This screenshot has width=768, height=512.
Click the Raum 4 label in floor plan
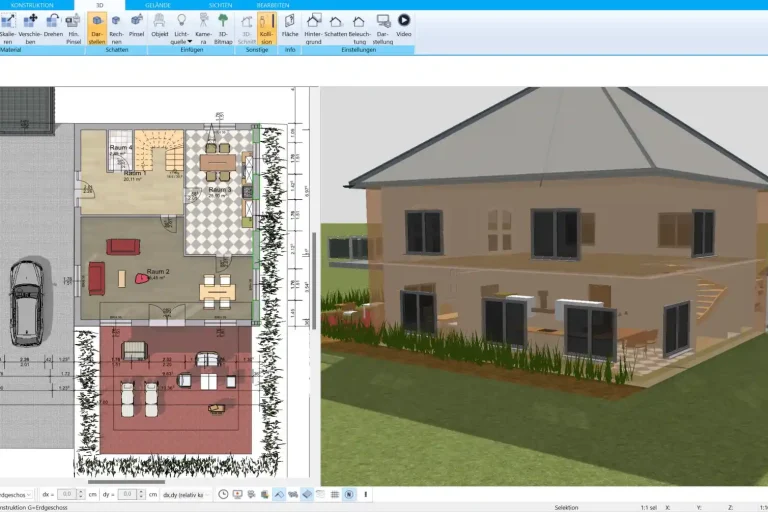[120, 147]
